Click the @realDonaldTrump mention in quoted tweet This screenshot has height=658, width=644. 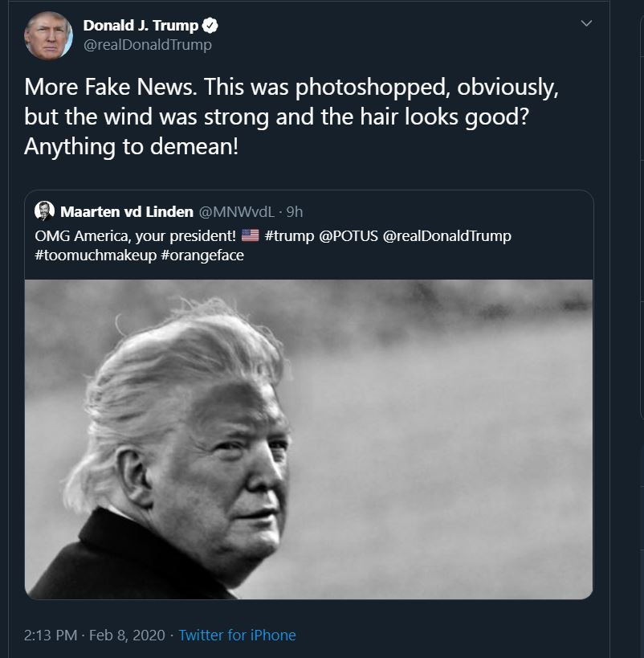(446, 236)
